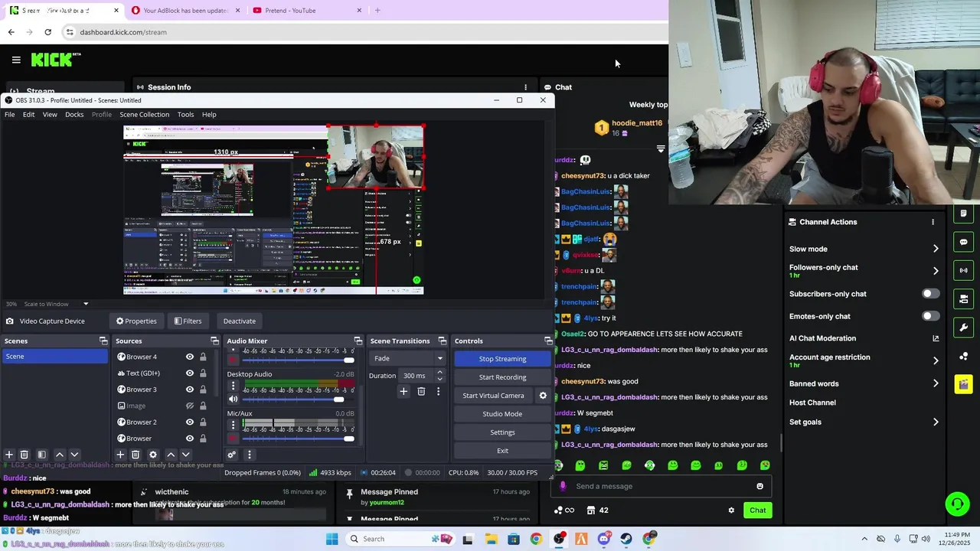Open preview scale percentage dropdown

(x=86, y=304)
